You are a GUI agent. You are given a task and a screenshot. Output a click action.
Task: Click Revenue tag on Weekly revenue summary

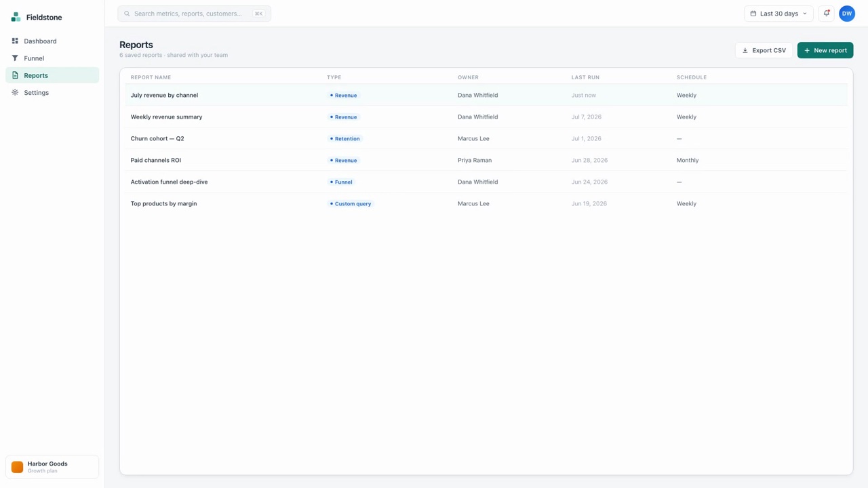(343, 117)
